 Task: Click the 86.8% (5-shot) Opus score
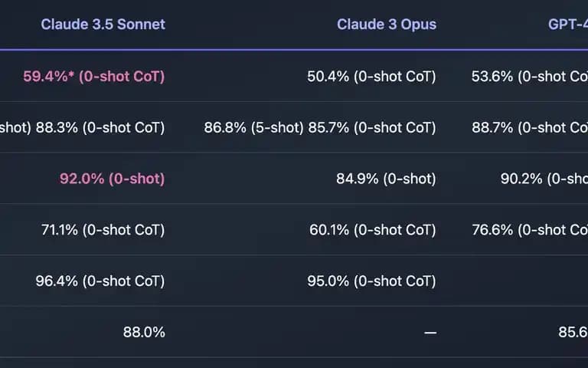pyautogui.click(x=253, y=128)
